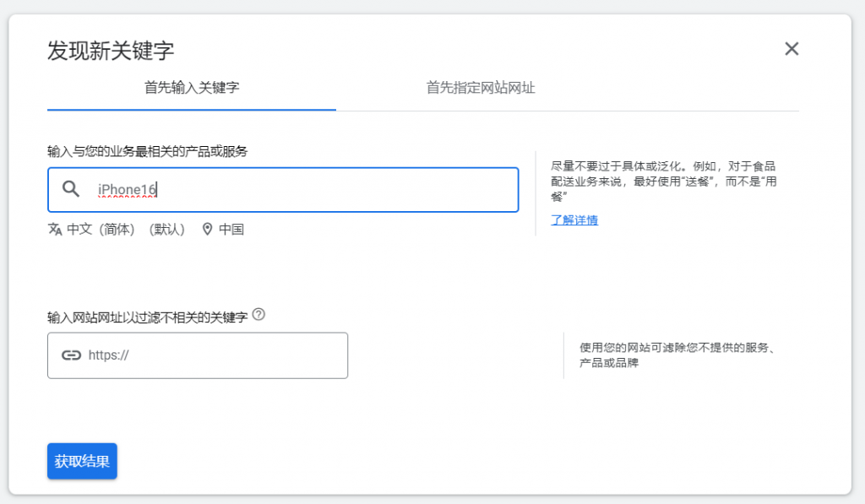Open the 了解详情 link
This screenshot has height=504, width=865.
574,219
